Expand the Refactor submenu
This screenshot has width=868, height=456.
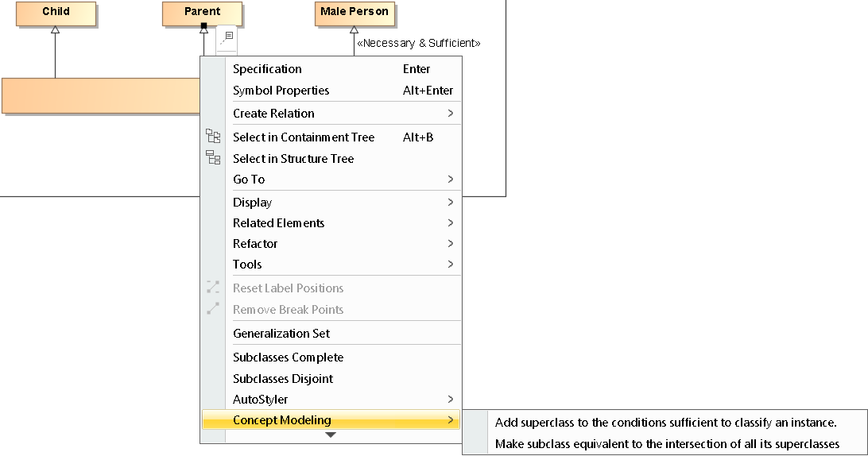[x=451, y=244]
